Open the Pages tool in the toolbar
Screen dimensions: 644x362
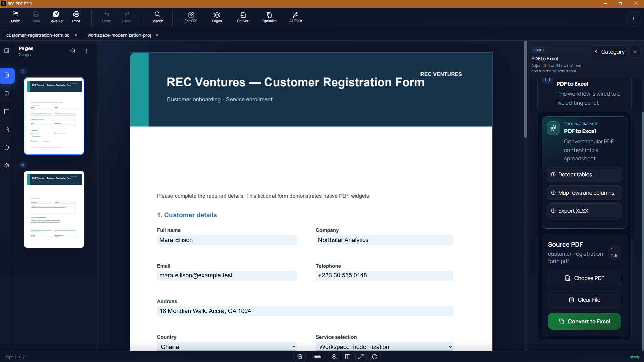(x=217, y=17)
